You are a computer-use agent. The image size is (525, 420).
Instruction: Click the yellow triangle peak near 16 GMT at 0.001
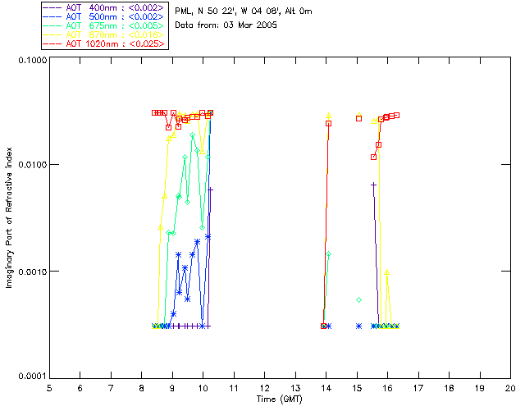pyautogui.click(x=386, y=272)
